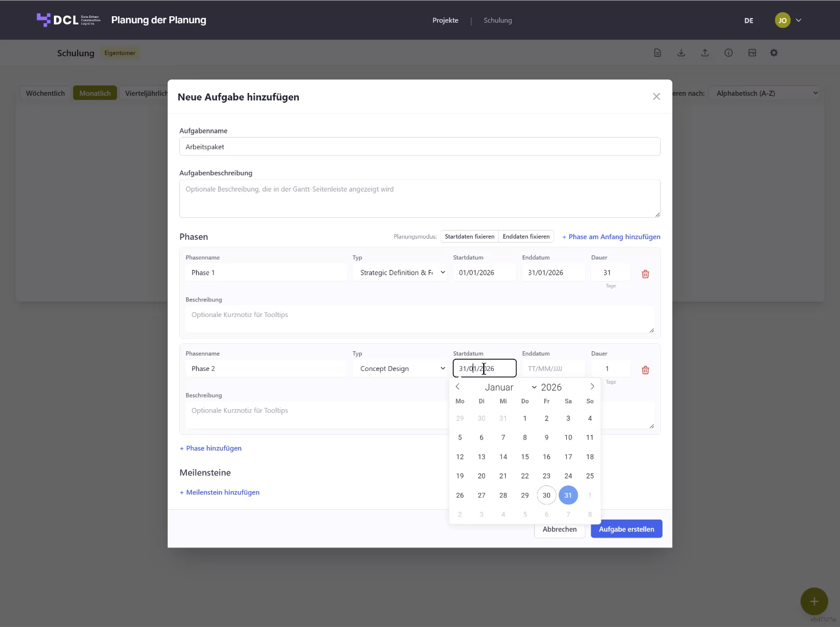
Task: Open Phase 1 Typ dropdown
Action: click(x=400, y=272)
